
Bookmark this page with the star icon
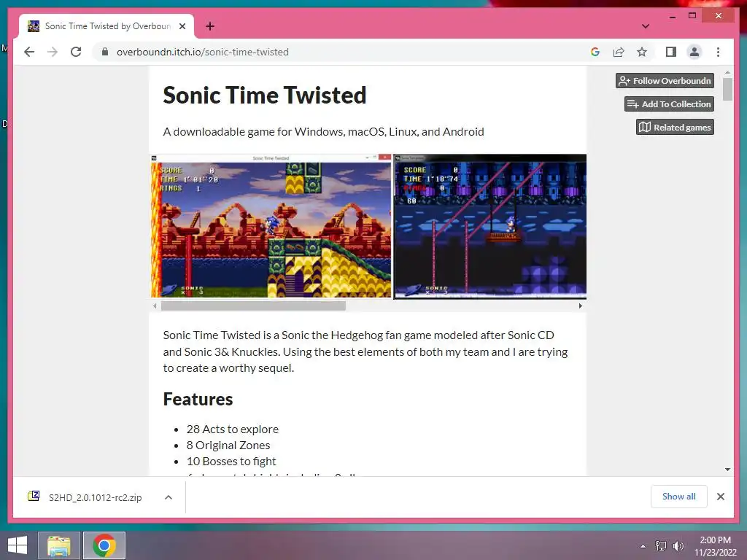click(642, 52)
